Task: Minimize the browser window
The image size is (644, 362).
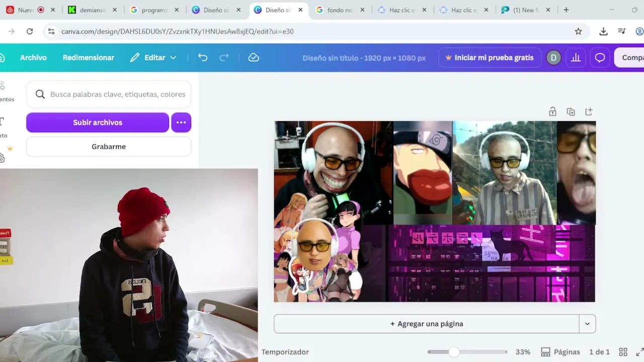Action: tap(612, 10)
